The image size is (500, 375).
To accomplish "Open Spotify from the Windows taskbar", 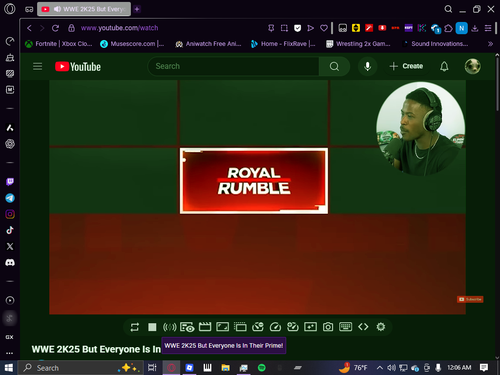I will [262, 368].
